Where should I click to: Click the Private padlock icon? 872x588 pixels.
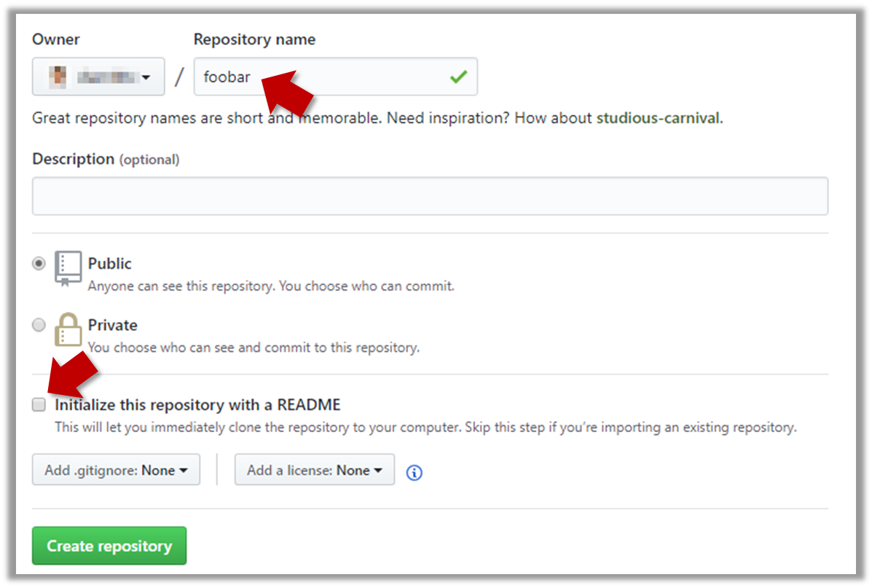[x=68, y=329]
